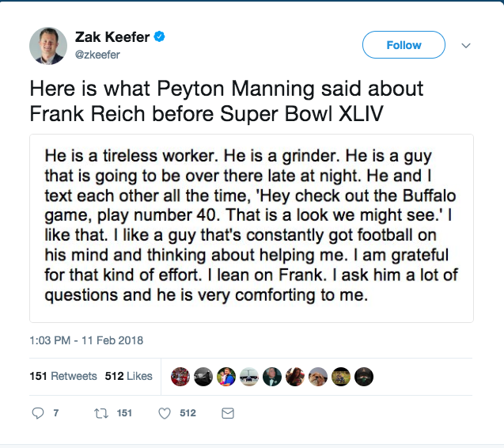Click the third liker avatar in the row
Image resolution: width=504 pixels, height=448 pixels.
[x=226, y=377]
